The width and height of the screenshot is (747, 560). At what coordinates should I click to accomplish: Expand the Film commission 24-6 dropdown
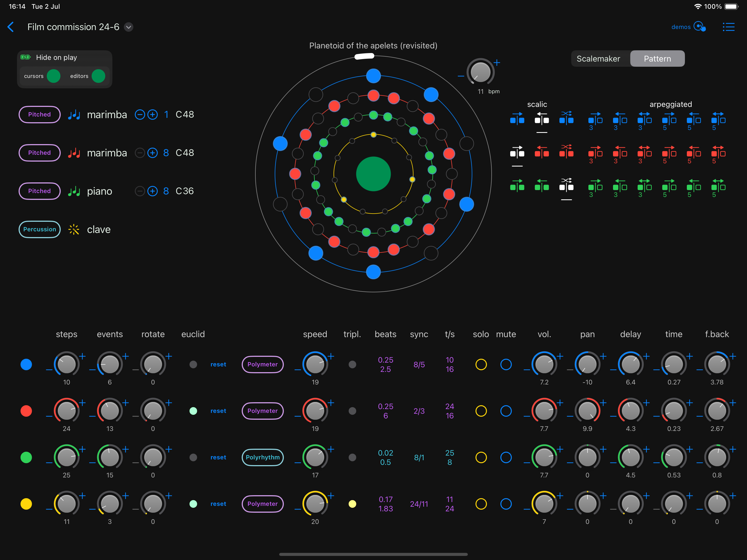pos(129,27)
